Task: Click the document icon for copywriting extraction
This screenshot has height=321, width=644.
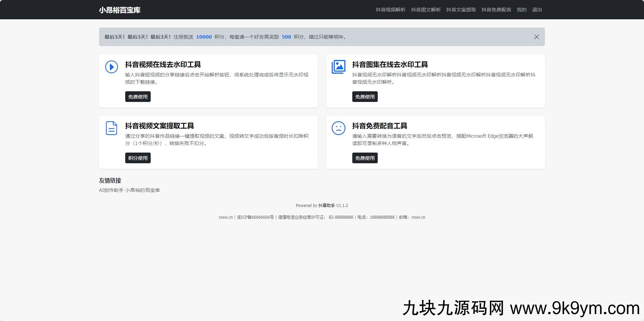Action: (111, 128)
